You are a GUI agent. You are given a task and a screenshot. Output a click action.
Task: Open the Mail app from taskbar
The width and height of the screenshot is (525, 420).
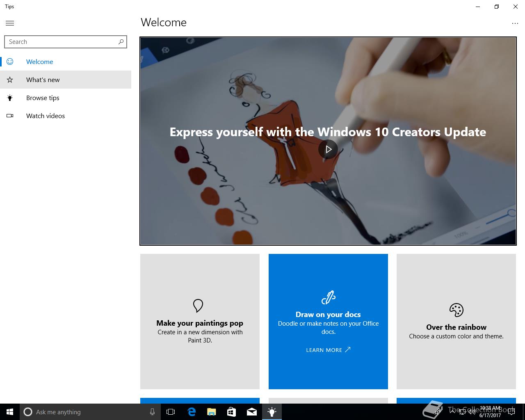[252, 412]
